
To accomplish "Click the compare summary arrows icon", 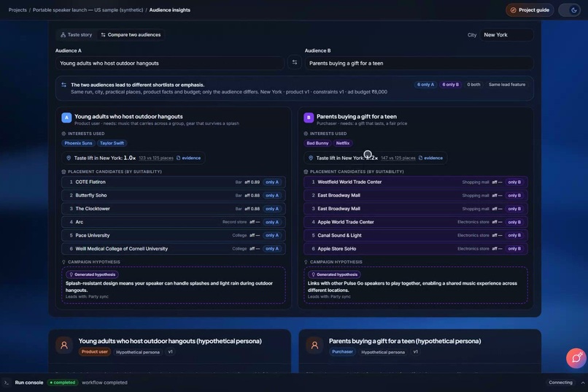I will [63, 85].
